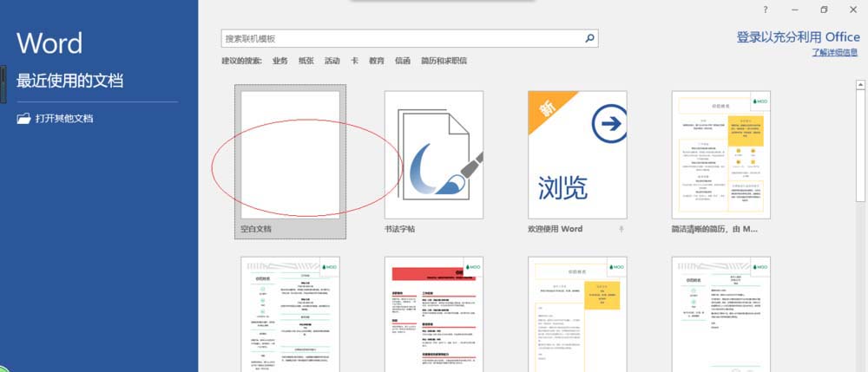Click the help question mark icon

766,10
